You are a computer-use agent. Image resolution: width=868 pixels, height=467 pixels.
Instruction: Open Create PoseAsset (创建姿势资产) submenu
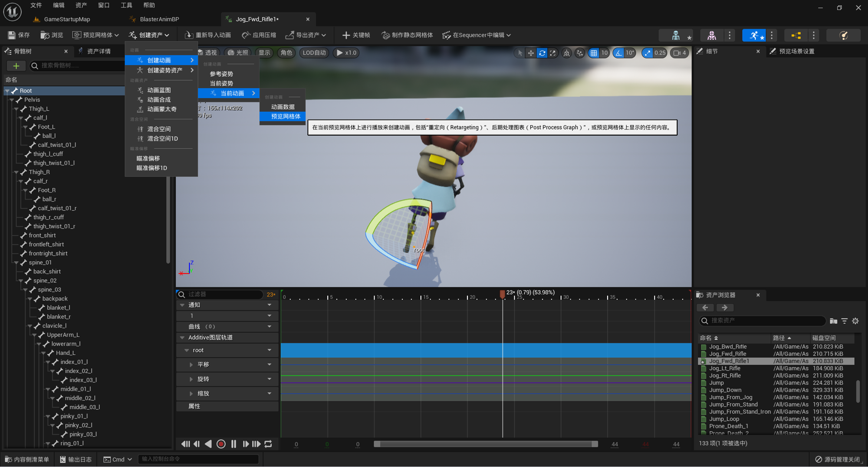tap(161, 70)
